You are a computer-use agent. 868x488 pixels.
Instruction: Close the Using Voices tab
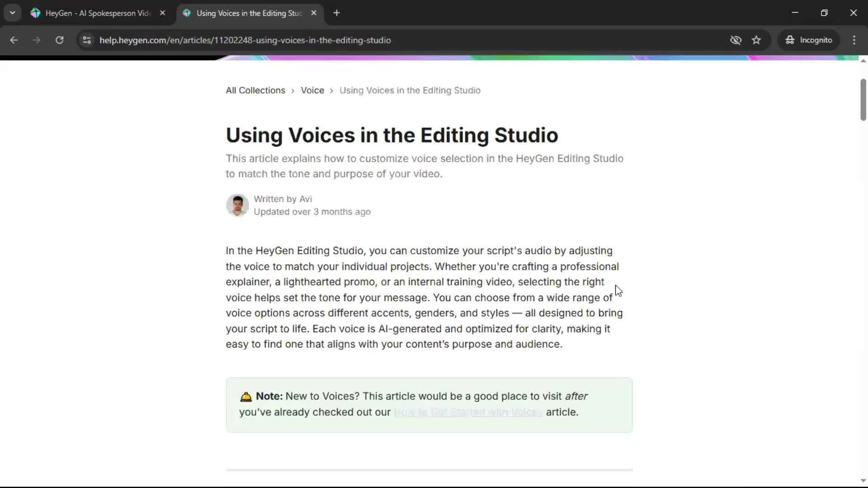pos(314,13)
